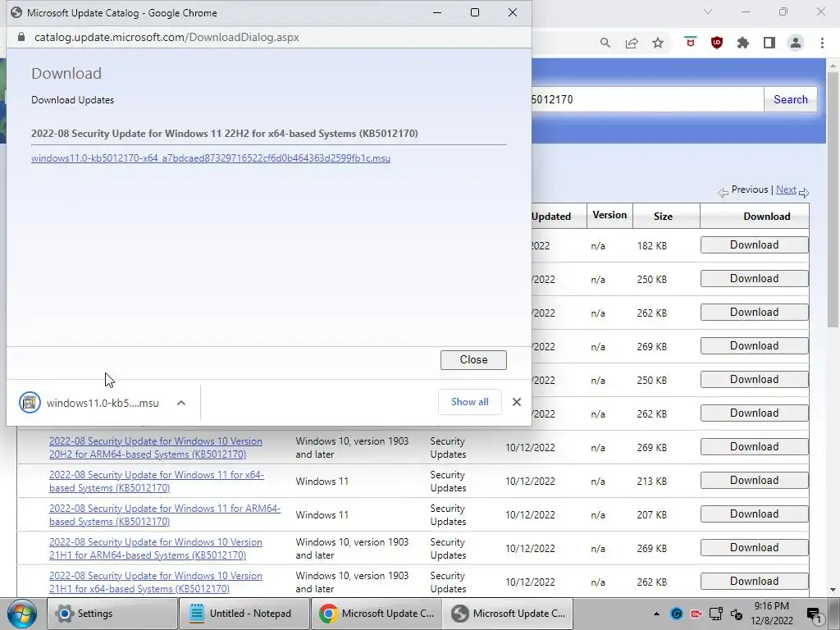This screenshot has height=630, width=840.
Task: Dismiss the downloads bar with the X
Action: (x=517, y=402)
